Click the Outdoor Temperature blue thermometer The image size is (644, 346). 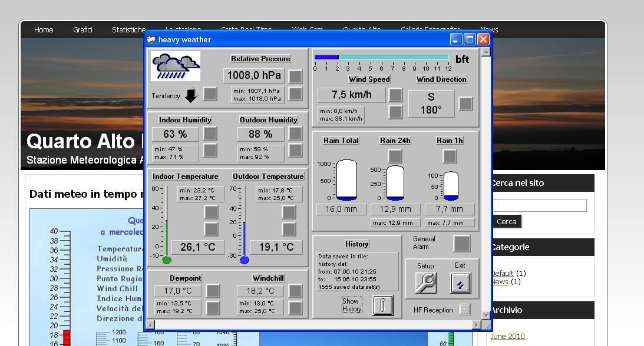245,224
